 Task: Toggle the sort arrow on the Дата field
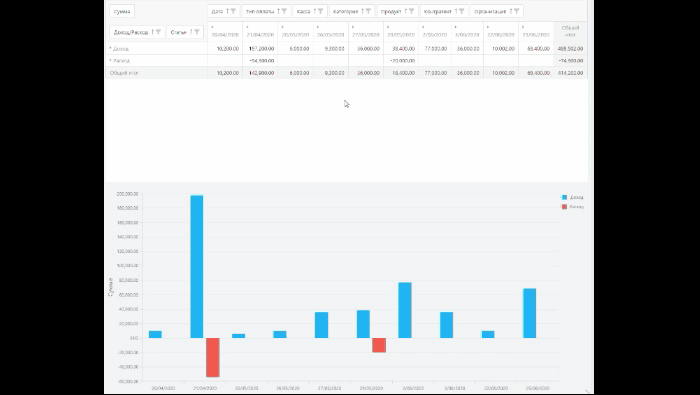point(227,11)
